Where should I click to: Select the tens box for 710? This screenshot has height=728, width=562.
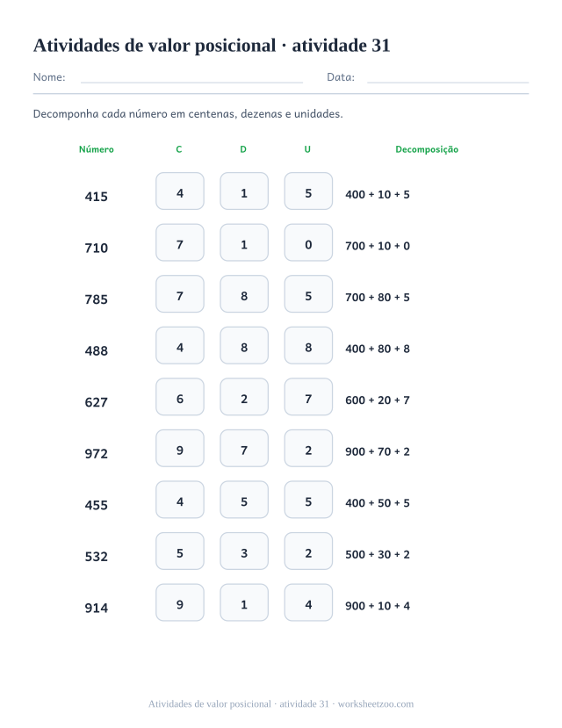tap(244, 243)
